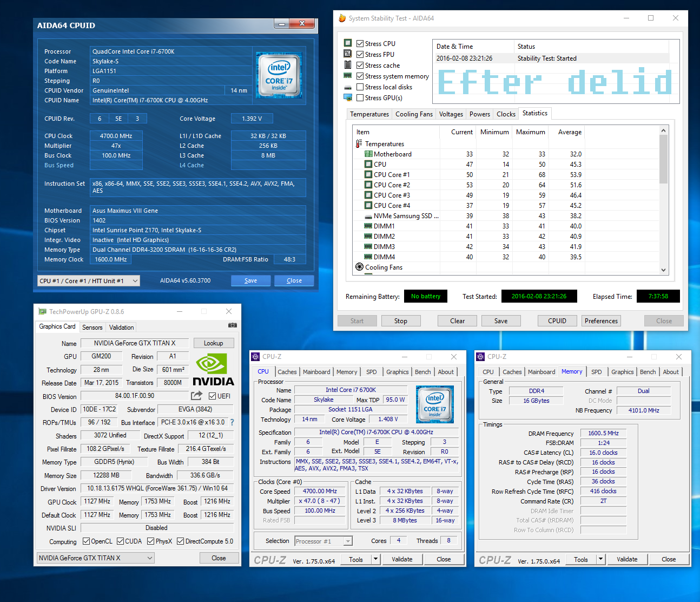The width and height of the screenshot is (700, 602).
Task: Click the Stress local disks drive icon
Action: click(348, 87)
